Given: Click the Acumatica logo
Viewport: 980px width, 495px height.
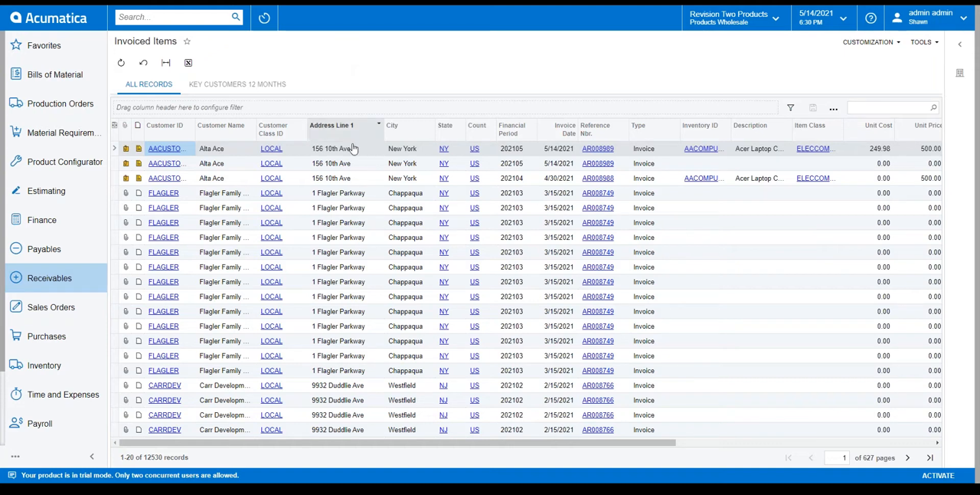Looking at the screenshot, I should [48, 17].
